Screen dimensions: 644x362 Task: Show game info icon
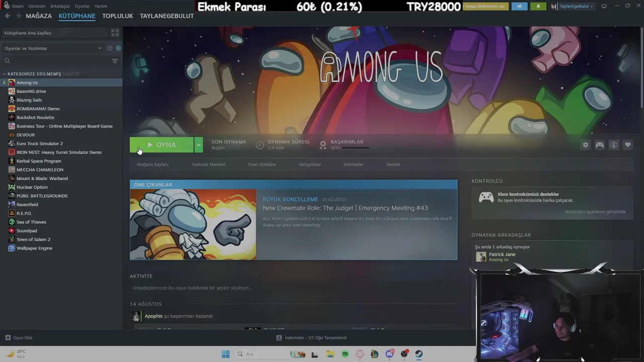614,145
